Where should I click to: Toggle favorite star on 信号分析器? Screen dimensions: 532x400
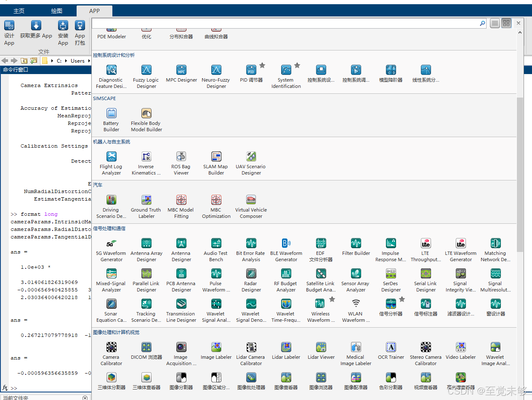click(402, 299)
